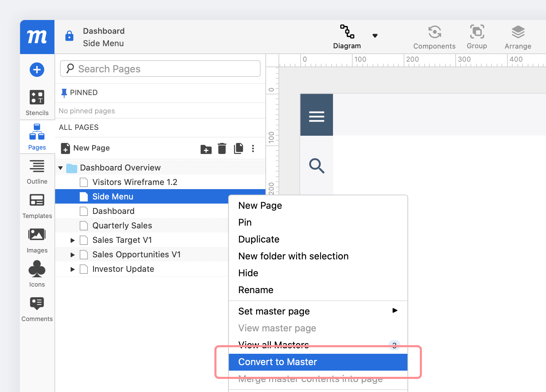Open the Templates panel
Image resolution: width=546 pixels, height=392 pixels.
(x=37, y=206)
